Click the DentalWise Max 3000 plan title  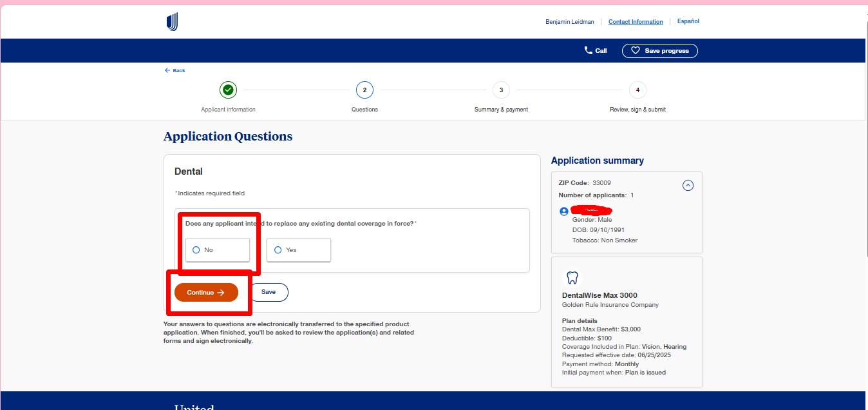pyautogui.click(x=599, y=295)
